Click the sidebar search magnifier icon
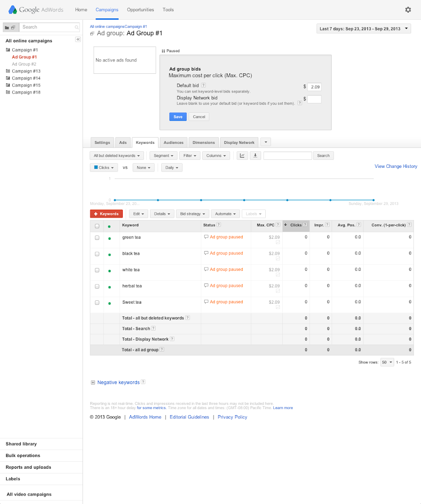Viewport: 421px width, 504px height. (x=77, y=27)
